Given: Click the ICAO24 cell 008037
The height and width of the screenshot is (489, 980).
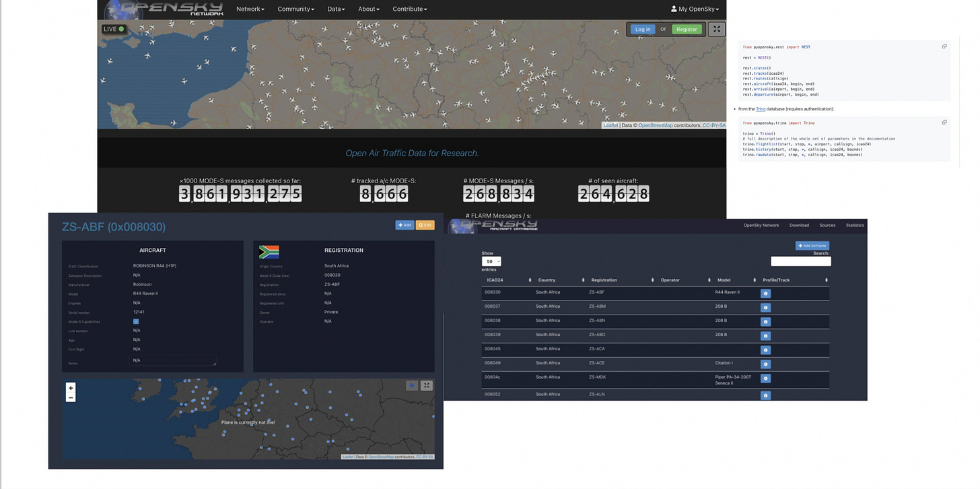Looking at the screenshot, I should click(x=492, y=306).
